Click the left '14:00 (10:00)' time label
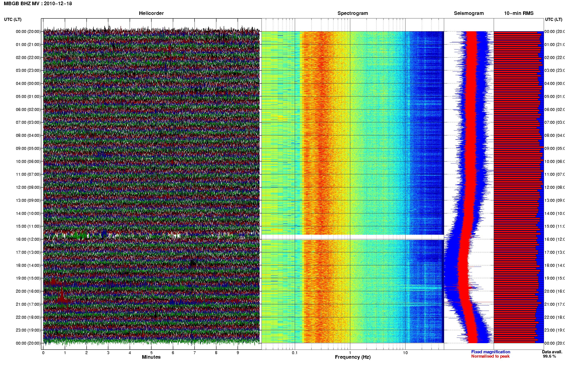 pos(28,213)
